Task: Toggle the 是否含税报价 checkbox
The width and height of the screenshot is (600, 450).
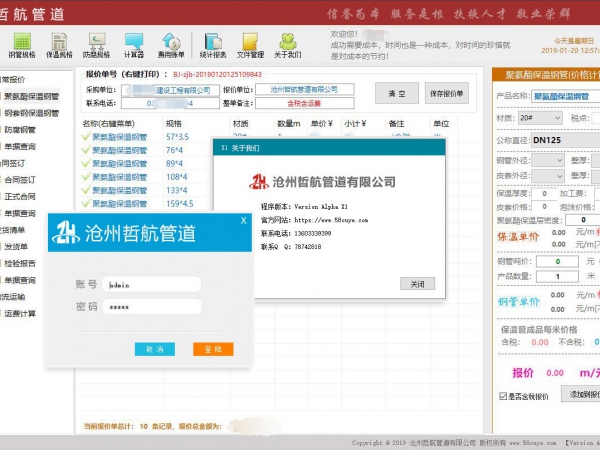Action: (503, 396)
